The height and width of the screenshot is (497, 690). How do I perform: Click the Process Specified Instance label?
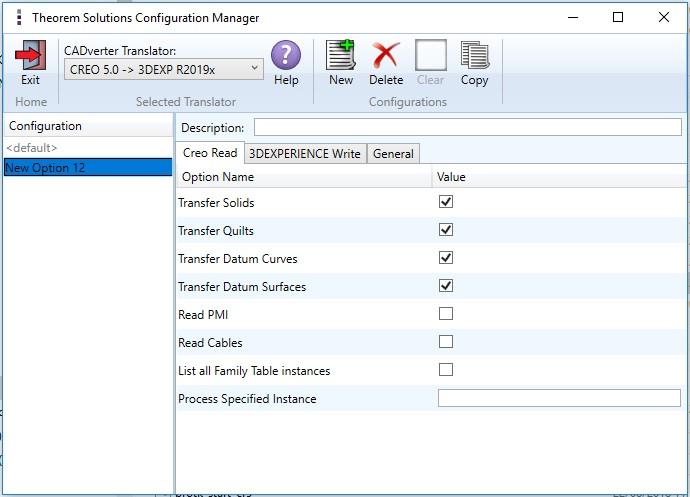(247, 399)
